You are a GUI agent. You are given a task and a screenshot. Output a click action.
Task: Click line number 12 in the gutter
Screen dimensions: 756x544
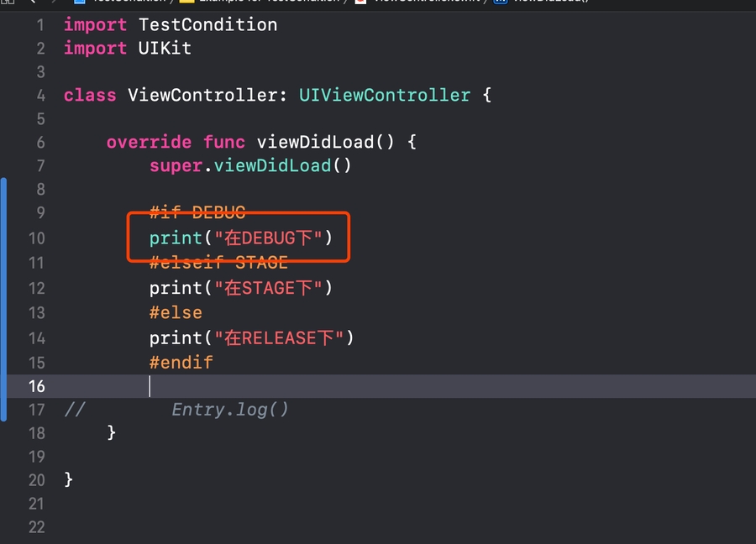(36, 289)
